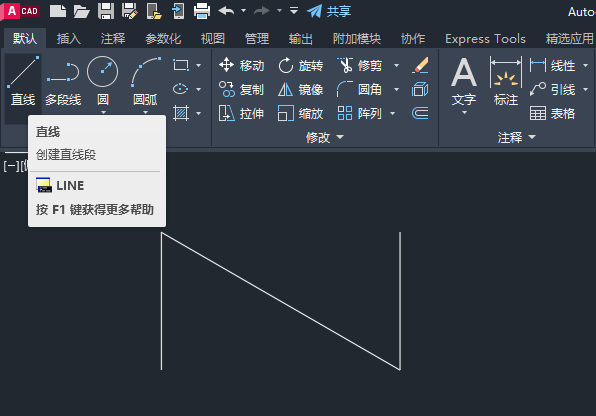Image resolution: width=596 pixels, height=416 pixels.
Task: Click the Share (共享) button
Action: point(329,11)
